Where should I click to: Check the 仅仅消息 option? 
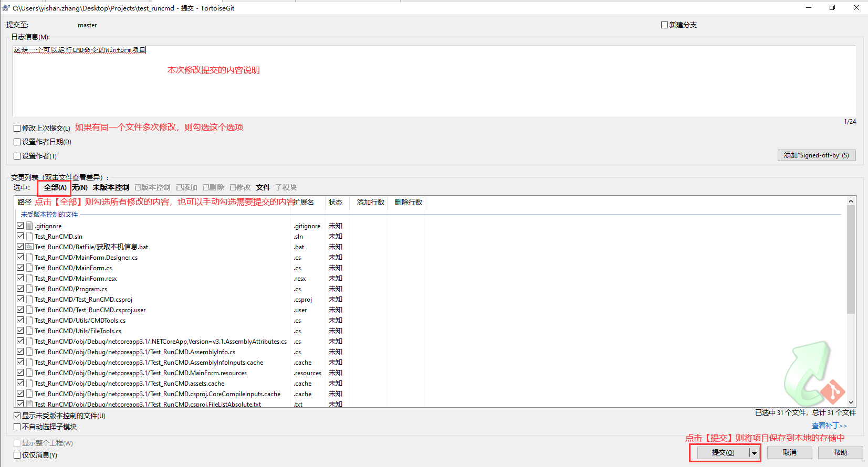click(17, 455)
